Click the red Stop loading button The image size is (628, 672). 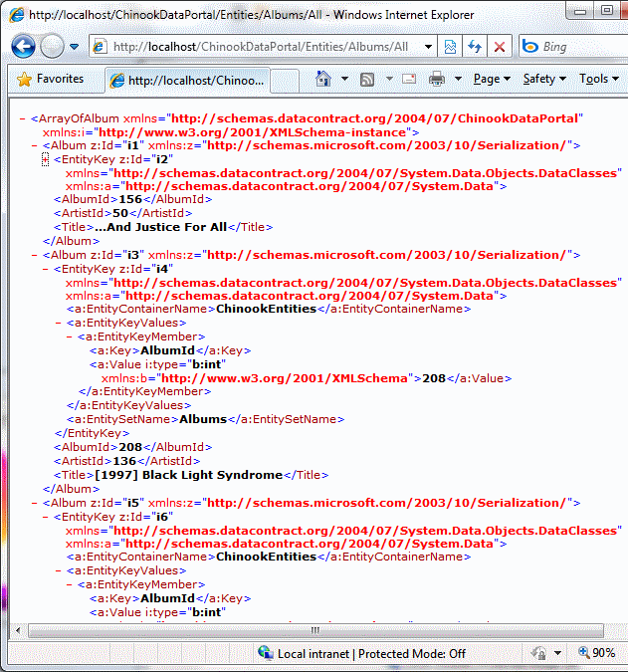click(499, 47)
